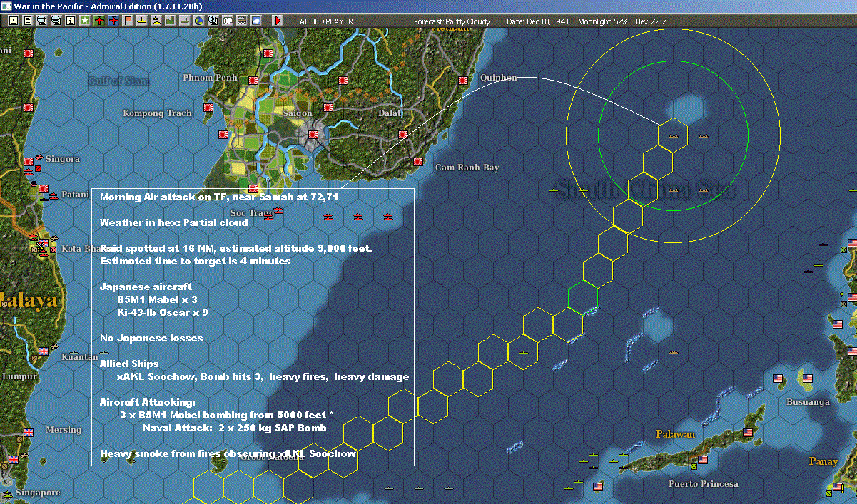857x504 pixels.
Task: Open the document list icon in toolbar
Action: click(x=28, y=21)
